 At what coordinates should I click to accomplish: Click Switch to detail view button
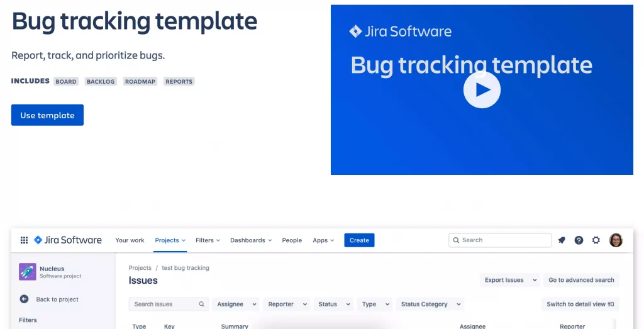click(580, 304)
